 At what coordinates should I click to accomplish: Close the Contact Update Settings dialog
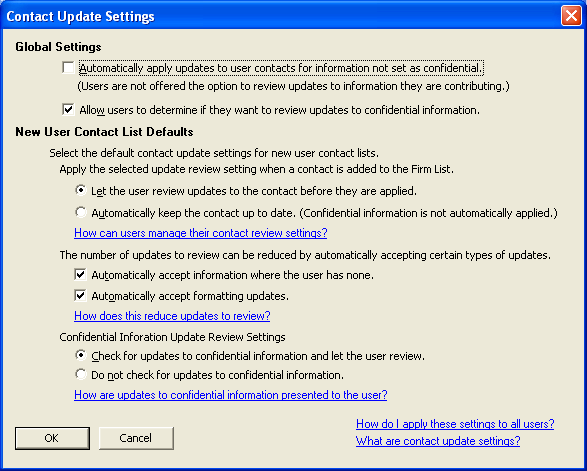pos(571,16)
